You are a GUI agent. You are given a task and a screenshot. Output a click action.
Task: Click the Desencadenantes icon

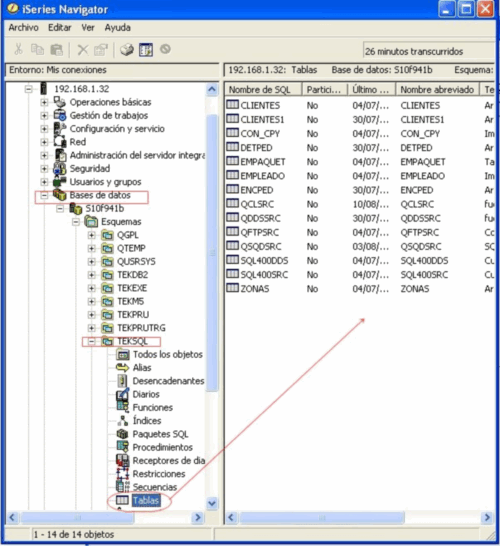click(x=123, y=381)
